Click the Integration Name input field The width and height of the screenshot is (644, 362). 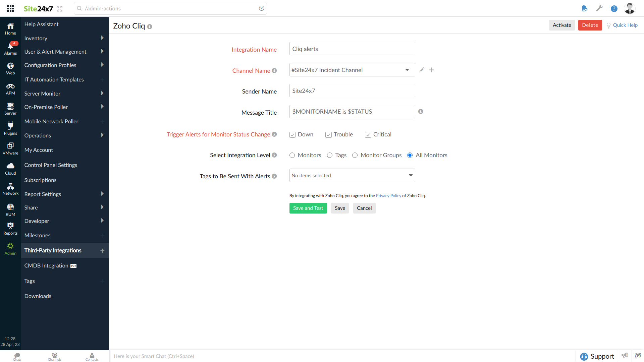click(352, 49)
